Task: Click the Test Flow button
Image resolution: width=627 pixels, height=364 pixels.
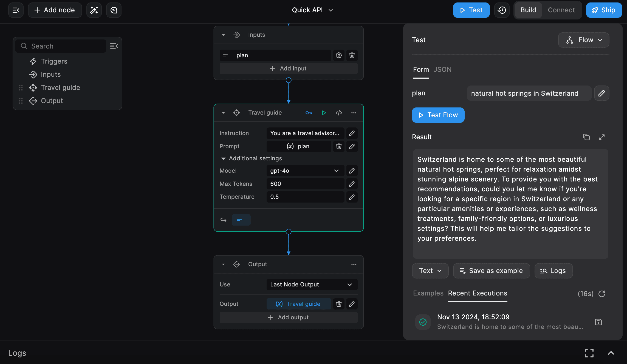Action: pyautogui.click(x=438, y=115)
